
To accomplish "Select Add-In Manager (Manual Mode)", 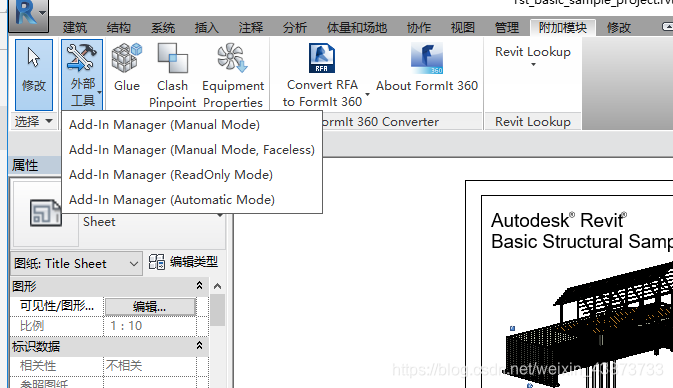I will [x=164, y=125].
